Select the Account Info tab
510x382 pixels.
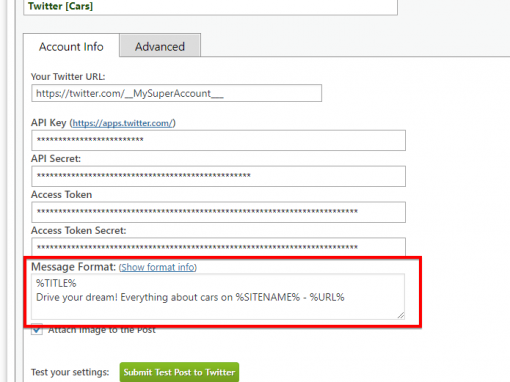tap(71, 46)
